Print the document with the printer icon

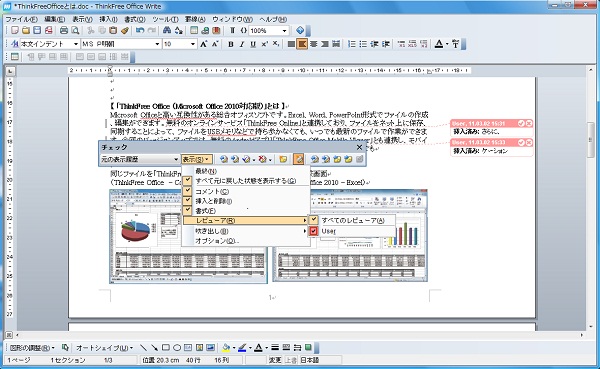(x=64, y=30)
